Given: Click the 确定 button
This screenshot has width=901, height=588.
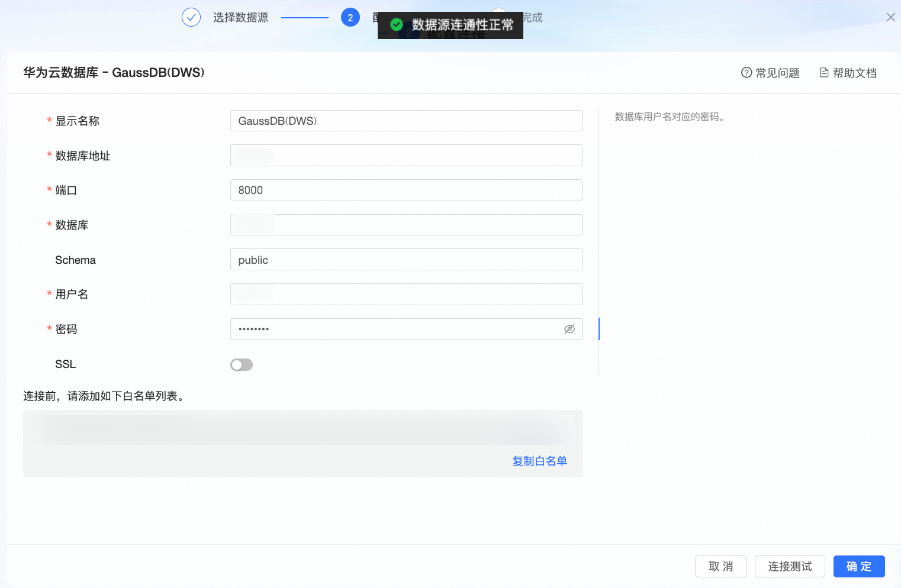Looking at the screenshot, I should 859,566.
